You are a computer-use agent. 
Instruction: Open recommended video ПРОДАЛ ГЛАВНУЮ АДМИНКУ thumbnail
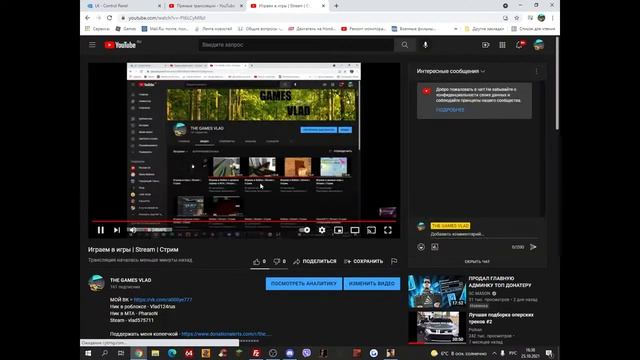pos(437,291)
